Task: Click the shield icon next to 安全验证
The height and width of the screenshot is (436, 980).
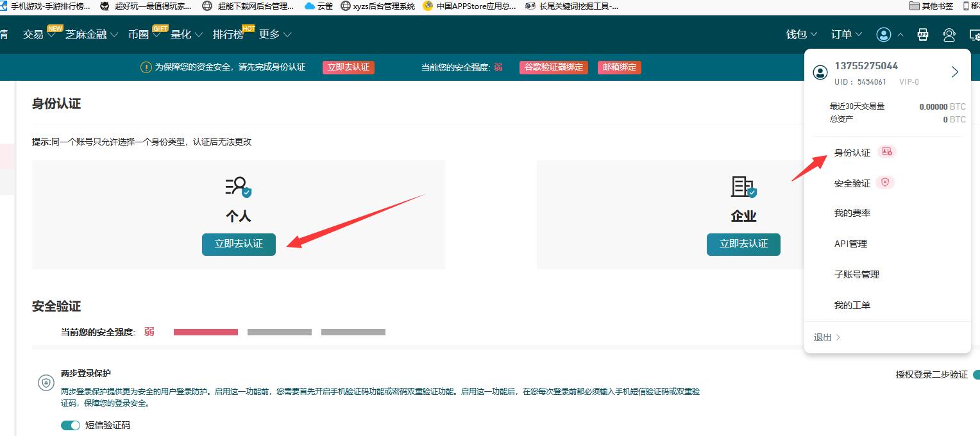Action: (885, 182)
